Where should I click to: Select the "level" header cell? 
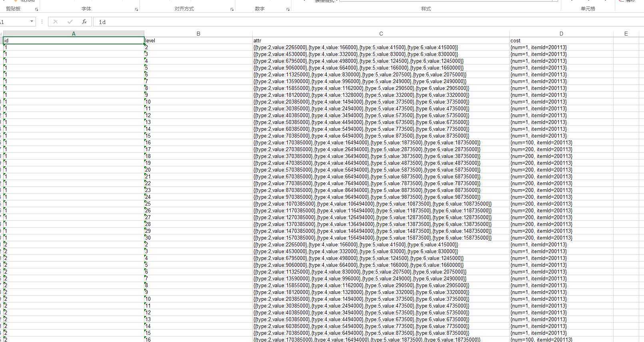198,40
